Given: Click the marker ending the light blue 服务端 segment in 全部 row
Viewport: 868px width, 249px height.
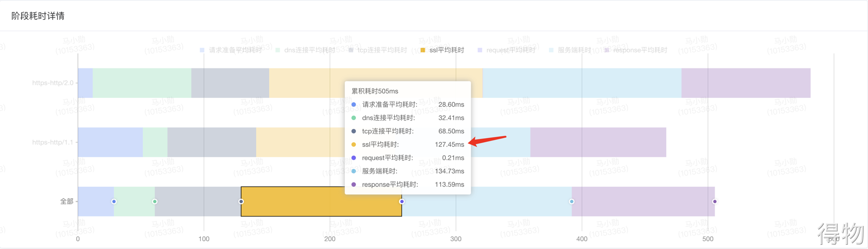Looking at the screenshot, I should 572,201.
